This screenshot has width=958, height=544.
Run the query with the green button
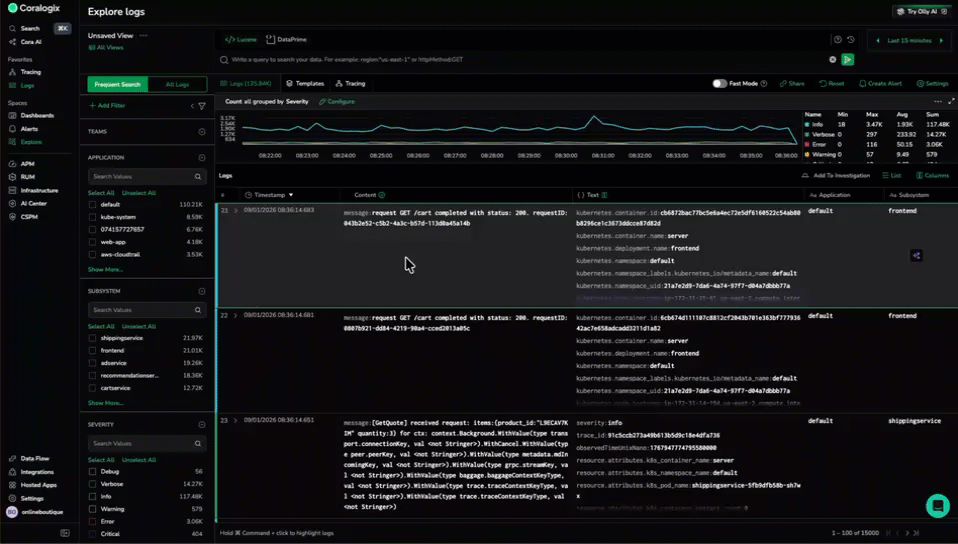[x=848, y=60]
